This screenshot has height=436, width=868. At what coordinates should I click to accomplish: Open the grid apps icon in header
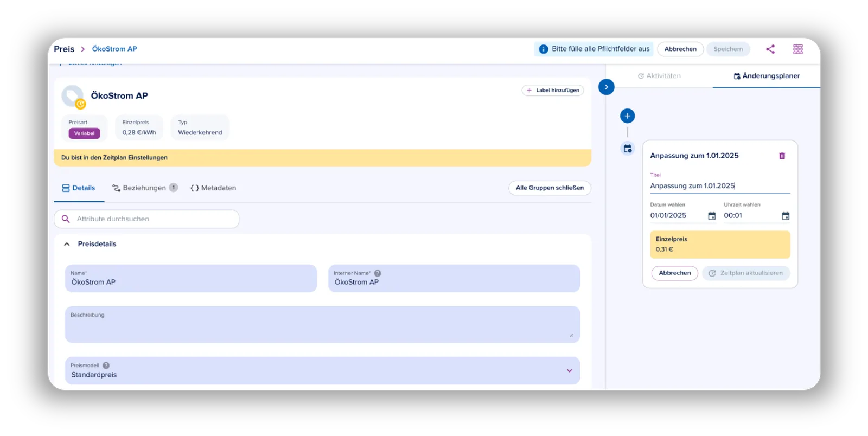coord(798,49)
